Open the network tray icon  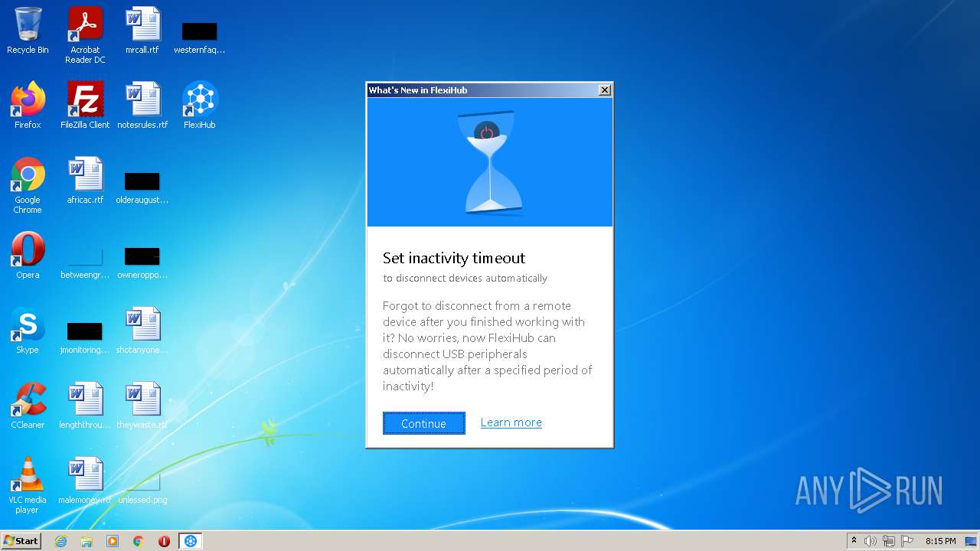(889, 541)
